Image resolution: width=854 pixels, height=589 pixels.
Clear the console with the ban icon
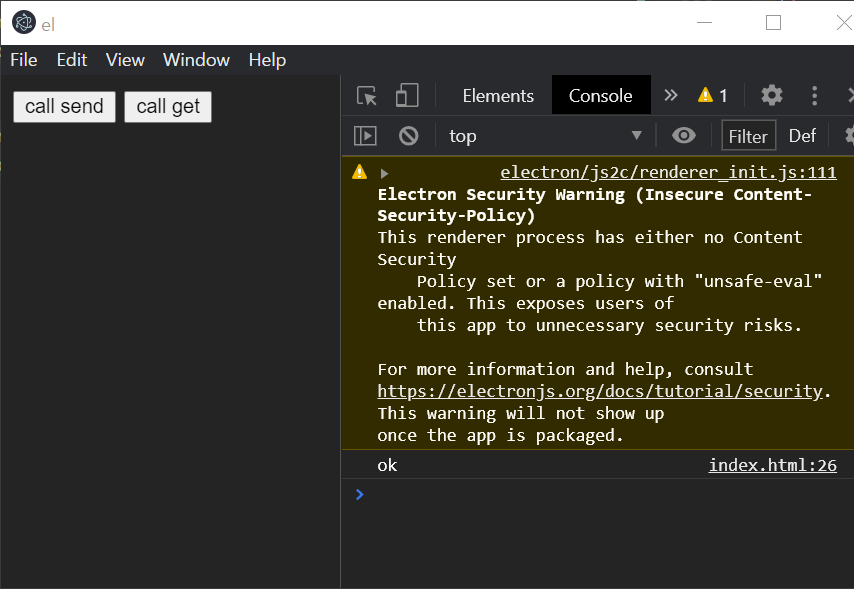coord(408,136)
